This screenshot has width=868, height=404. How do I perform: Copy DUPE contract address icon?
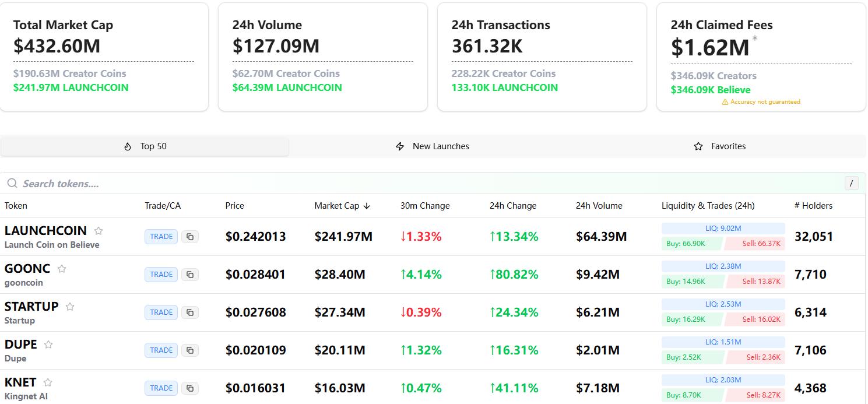[x=190, y=350]
